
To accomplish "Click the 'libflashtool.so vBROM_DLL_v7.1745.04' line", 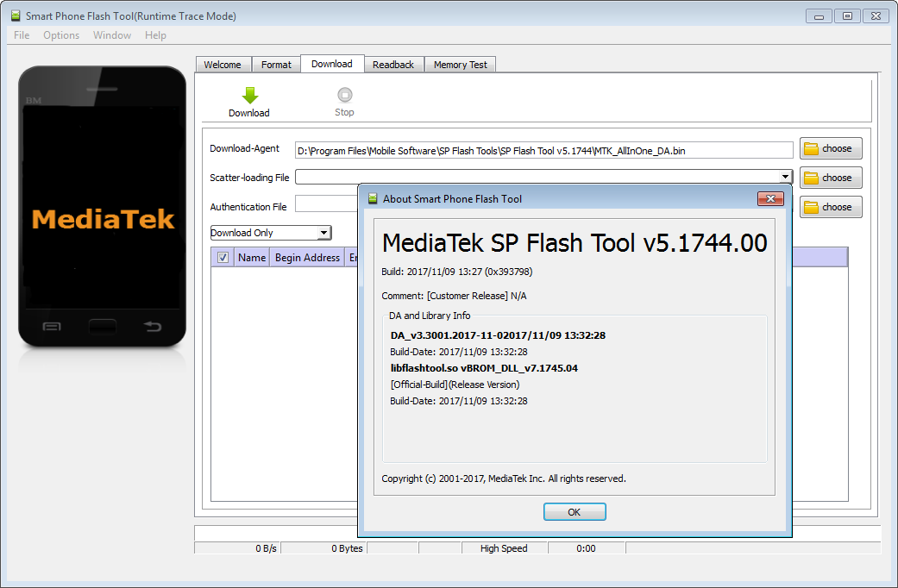I will click(484, 368).
